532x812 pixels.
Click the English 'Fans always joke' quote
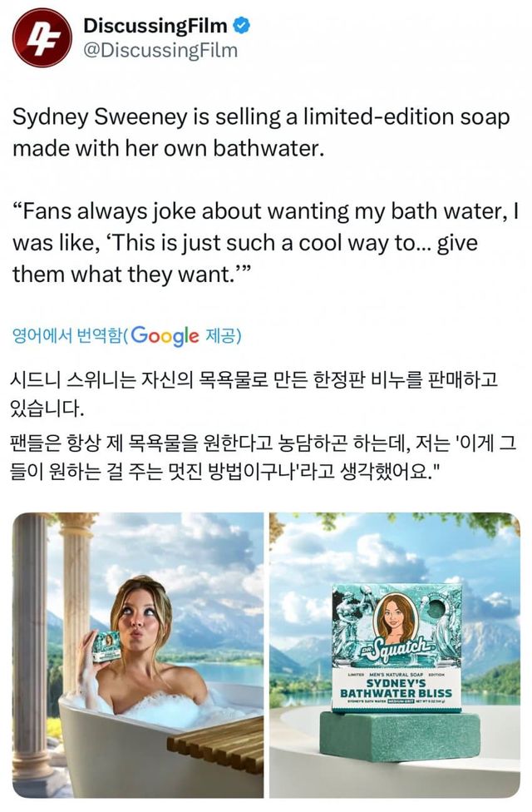[x=265, y=243]
